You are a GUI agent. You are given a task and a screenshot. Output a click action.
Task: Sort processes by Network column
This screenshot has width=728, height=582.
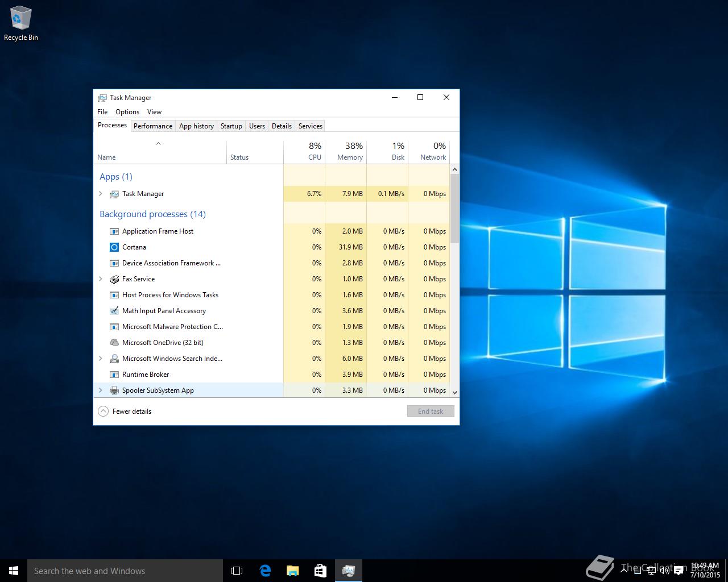click(x=429, y=152)
